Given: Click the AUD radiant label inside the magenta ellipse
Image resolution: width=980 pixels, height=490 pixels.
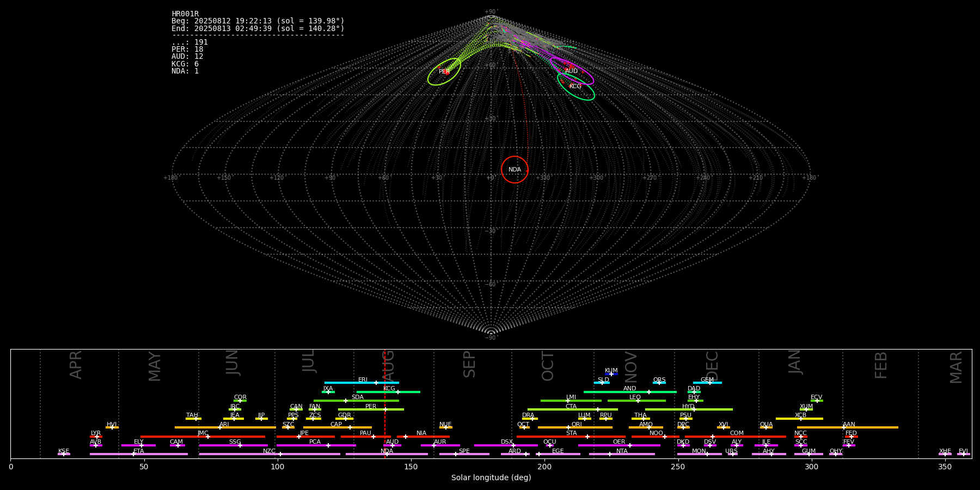Looking at the screenshot, I should 571,71.
